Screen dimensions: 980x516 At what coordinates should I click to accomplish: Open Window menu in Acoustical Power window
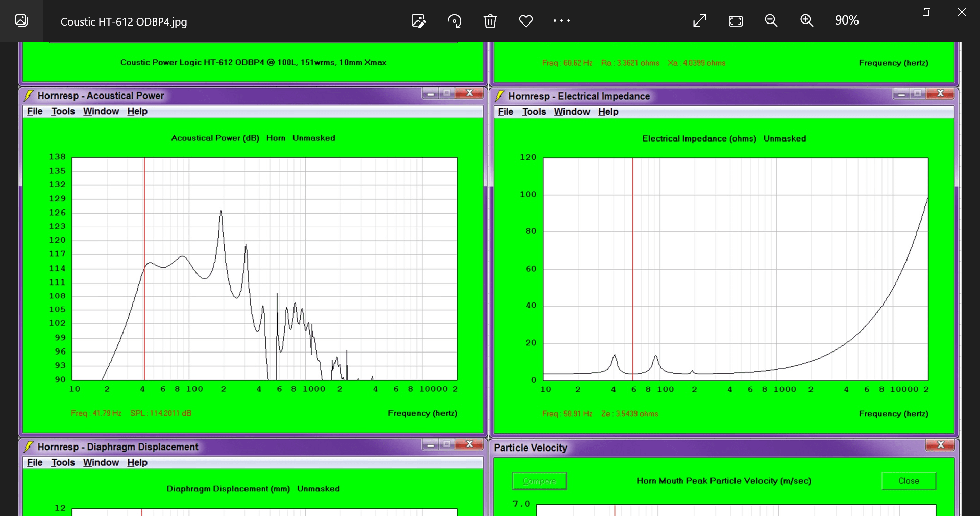(x=101, y=111)
